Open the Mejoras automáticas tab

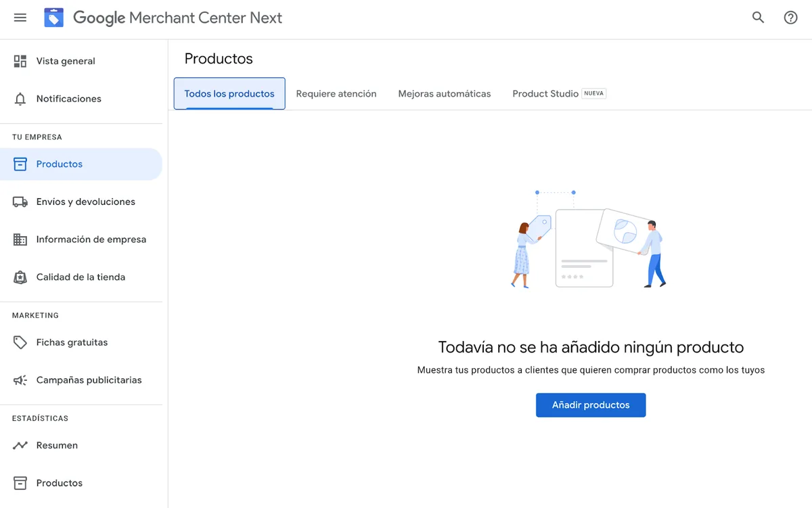pyautogui.click(x=445, y=93)
